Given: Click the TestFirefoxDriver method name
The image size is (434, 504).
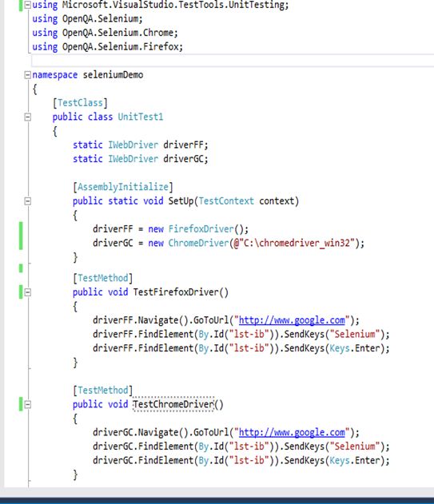Looking at the screenshot, I should pos(176,292).
